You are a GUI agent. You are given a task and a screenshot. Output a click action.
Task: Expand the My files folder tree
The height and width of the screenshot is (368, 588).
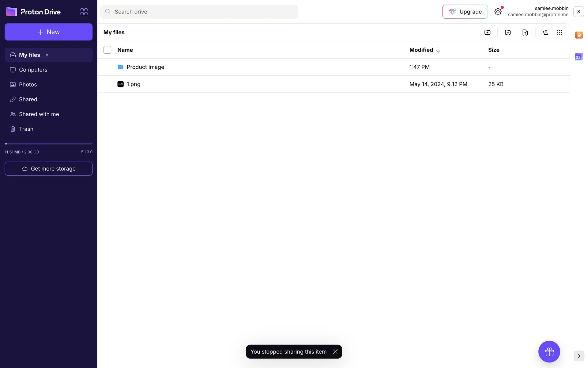point(47,55)
